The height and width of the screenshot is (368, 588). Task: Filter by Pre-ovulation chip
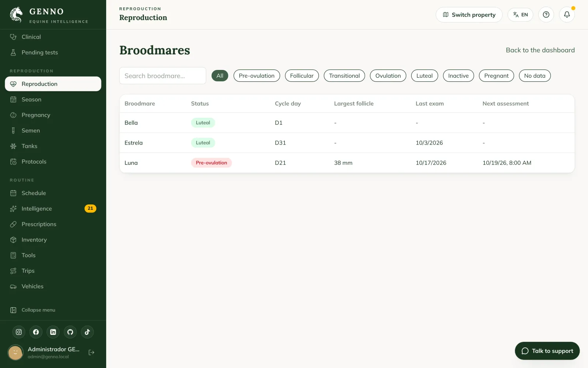pyautogui.click(x=257, y=76)
